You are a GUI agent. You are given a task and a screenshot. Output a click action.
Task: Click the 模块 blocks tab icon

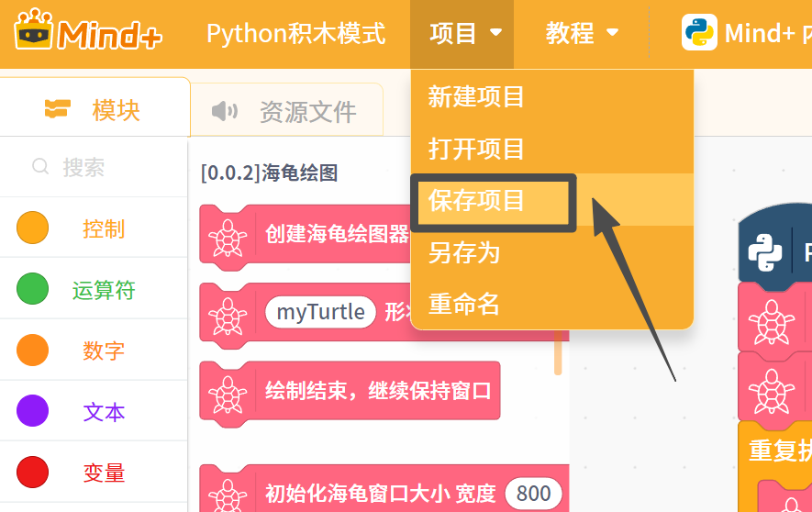tap(57, 109)
